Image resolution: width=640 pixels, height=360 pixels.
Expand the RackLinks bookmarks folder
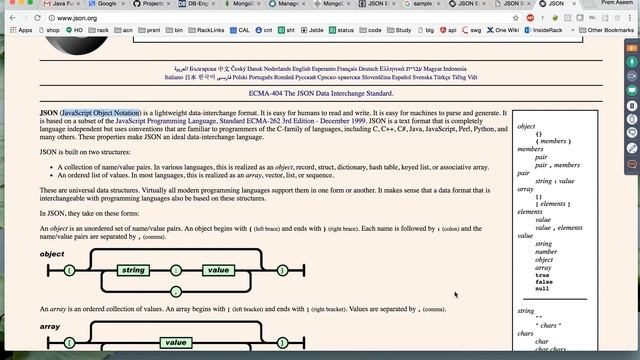coord(206,30)
